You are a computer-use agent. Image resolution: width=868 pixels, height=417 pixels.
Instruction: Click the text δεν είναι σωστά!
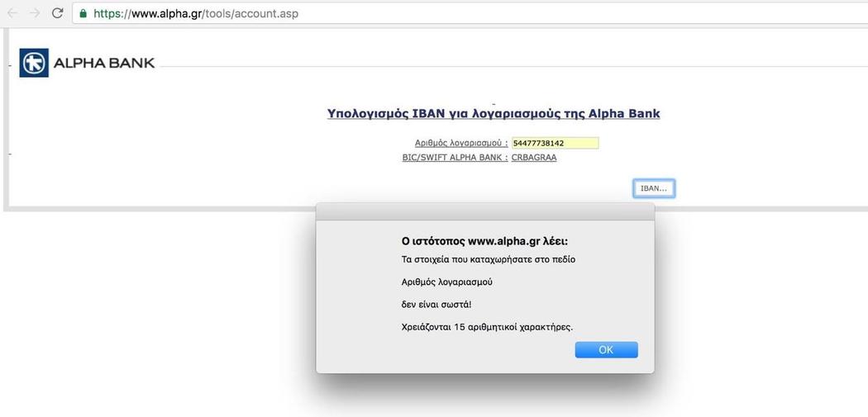click(x=436, y=304)
